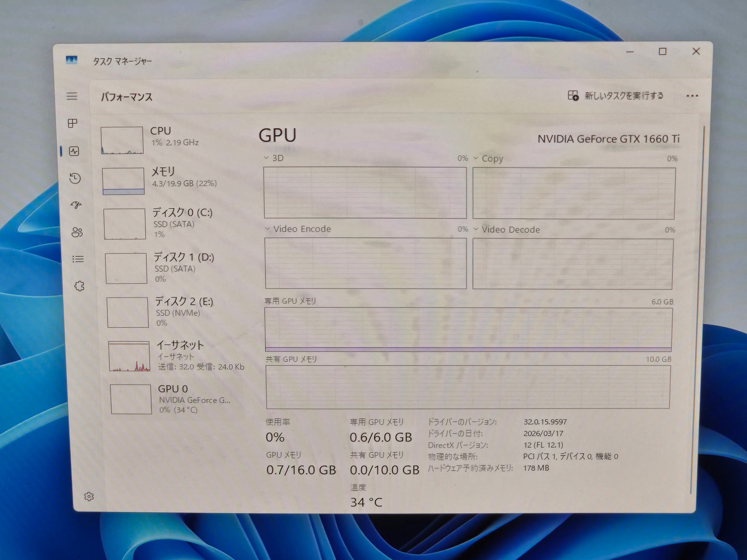Open the Details list icon
This screenshot has height=560, width=747.
click(x=78, y=259)
